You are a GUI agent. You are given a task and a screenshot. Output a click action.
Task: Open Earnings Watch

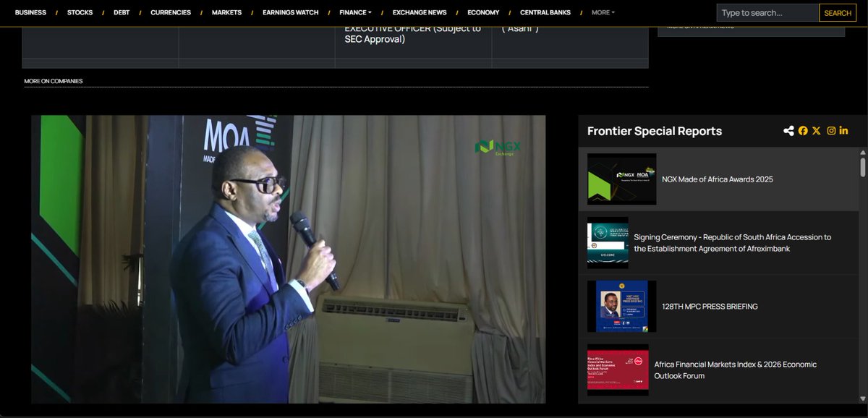pyautogui.click(x=291, y=12)
